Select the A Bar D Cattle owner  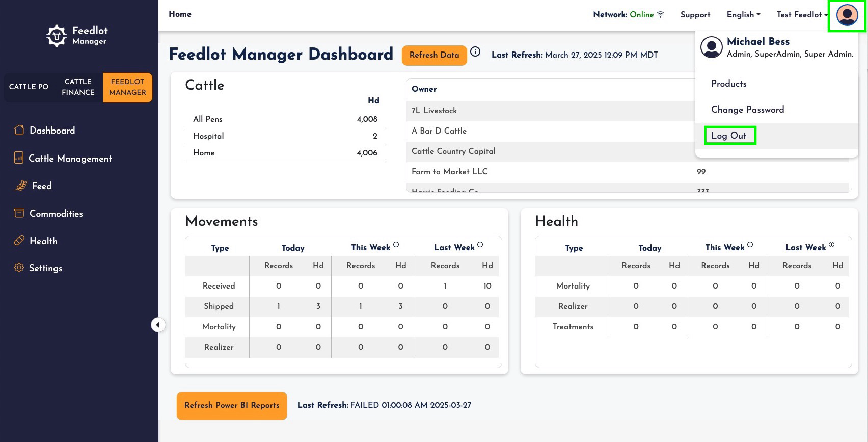click(x=551, y=131)
